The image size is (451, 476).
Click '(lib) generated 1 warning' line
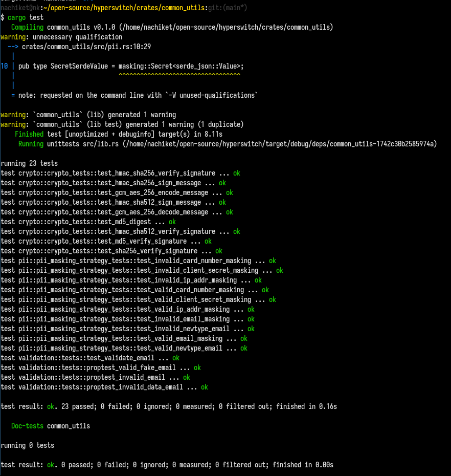click(x=88, y=115)
